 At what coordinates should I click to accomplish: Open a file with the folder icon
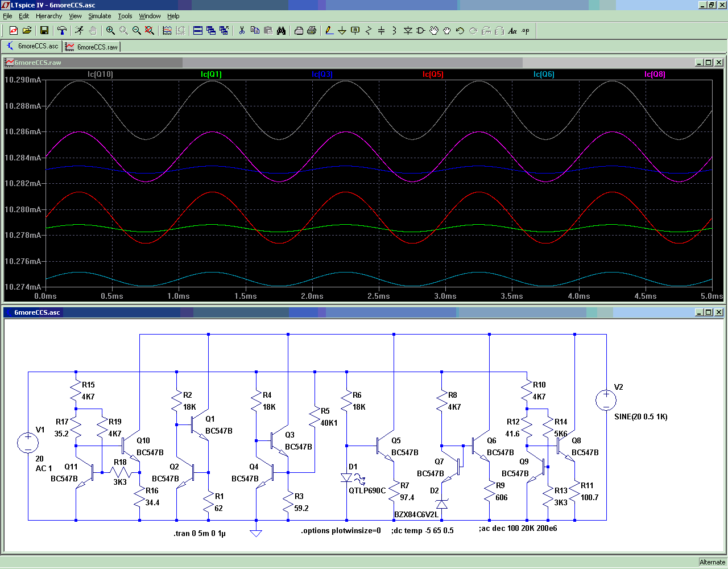(27, 31)
